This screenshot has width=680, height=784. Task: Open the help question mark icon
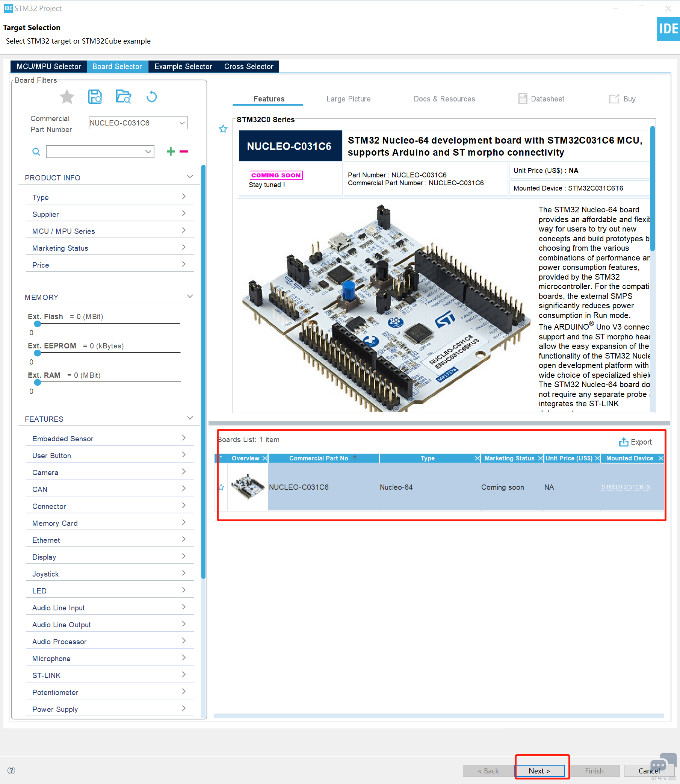pyautogui.click(x=11, y=770)
